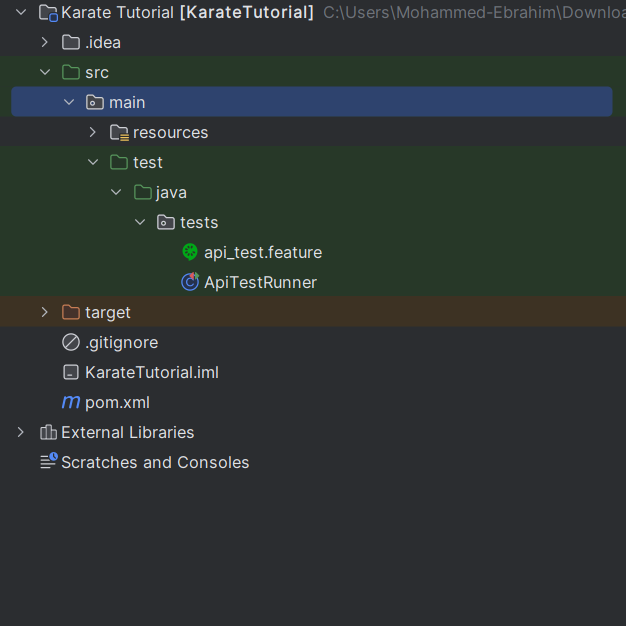Click the External Libraries icon
626x626 pixels.
click(48, 432)
